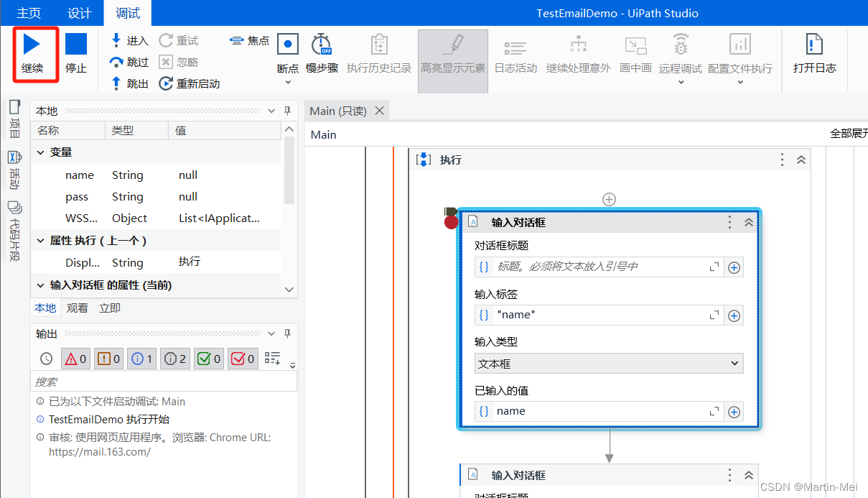Click the 对话框标题 input field
Screen dimensions: 868x498
[599, 267]
